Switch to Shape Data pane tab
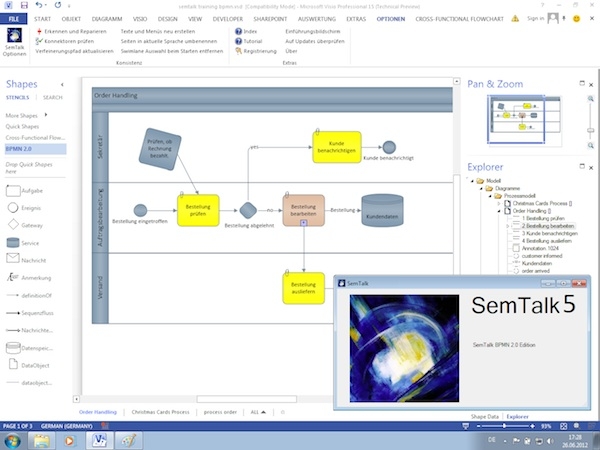The height and width of the screenshot is (450, 600). click(x=484, y=417)
